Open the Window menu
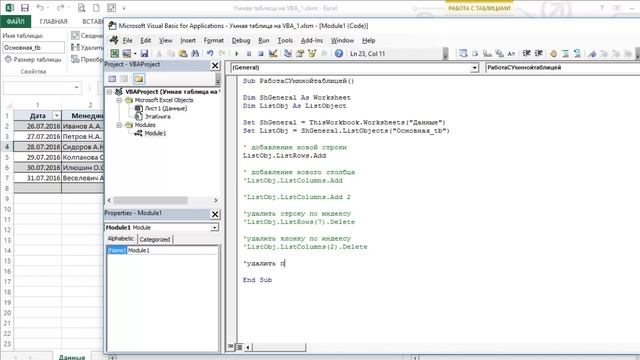The image size is (640, 360). click(342, 40)
